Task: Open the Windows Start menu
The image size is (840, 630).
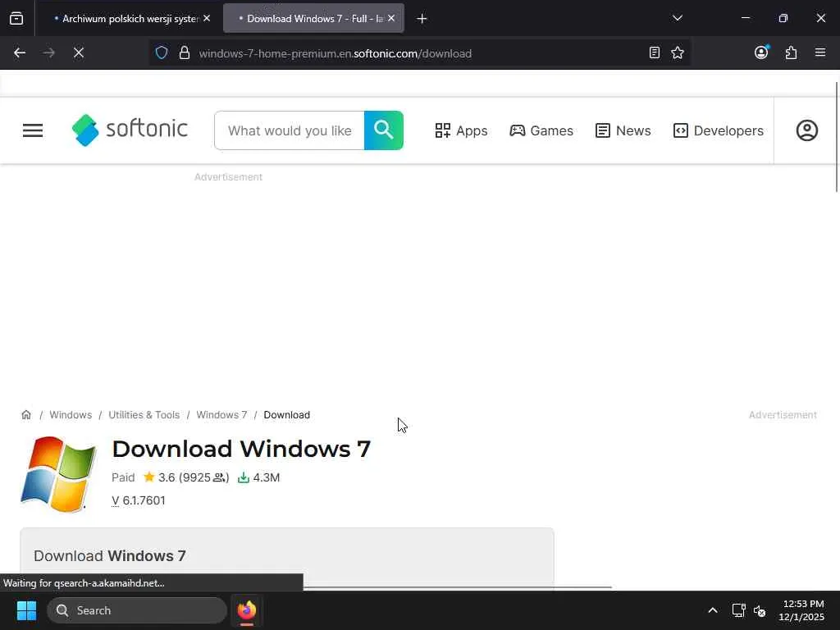Action: point(26,610)
